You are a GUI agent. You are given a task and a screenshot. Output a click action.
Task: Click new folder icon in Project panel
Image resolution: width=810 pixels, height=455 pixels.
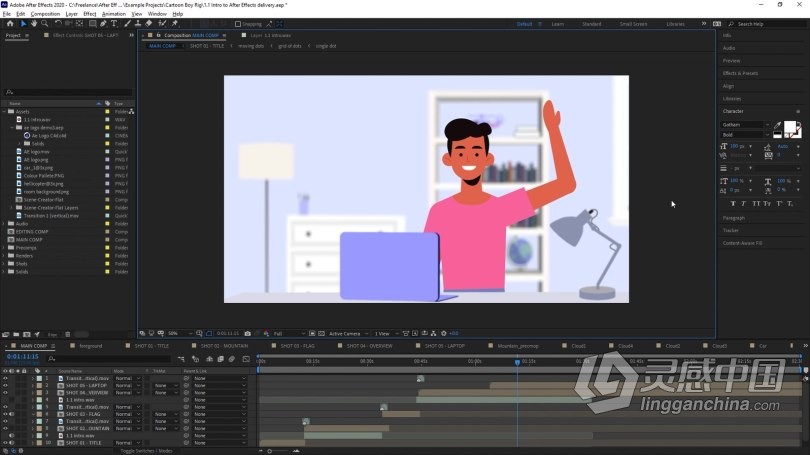pyautogui.click(x=16, y=335)
